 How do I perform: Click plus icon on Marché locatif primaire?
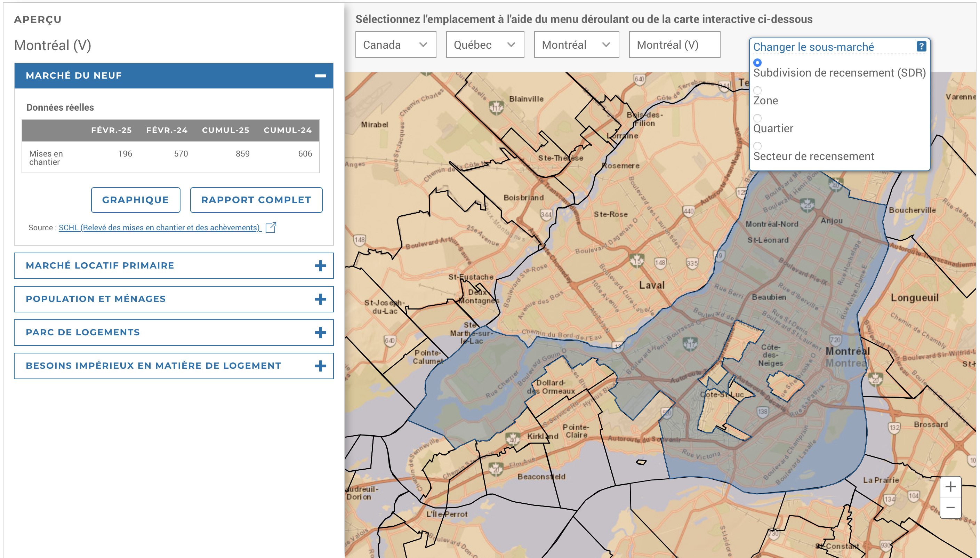tap(320, 265)
